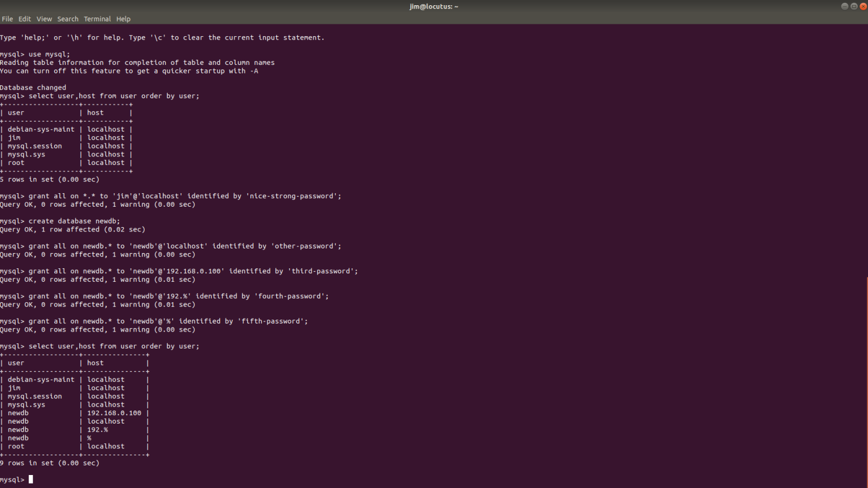Click the newdb entry with host 192.168.0.100
The width and height of the screenshot is (868, 488).
pos(114,413)
